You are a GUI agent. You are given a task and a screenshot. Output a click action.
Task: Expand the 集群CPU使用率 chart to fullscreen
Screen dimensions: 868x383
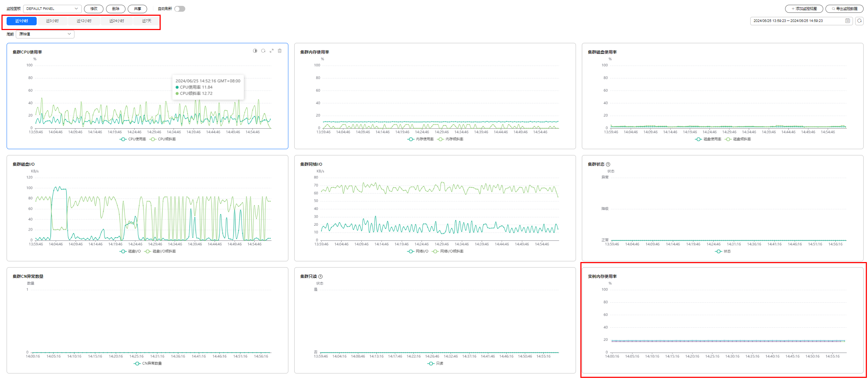(271, 51)
